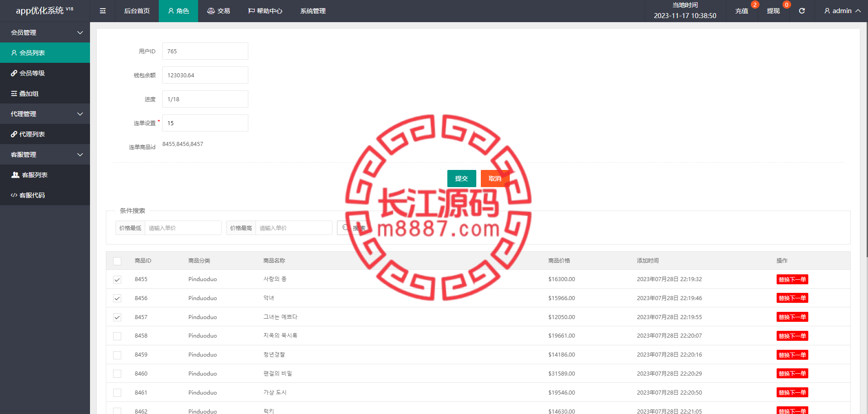Open 会员等级 in the sidebar

point(45,73)
